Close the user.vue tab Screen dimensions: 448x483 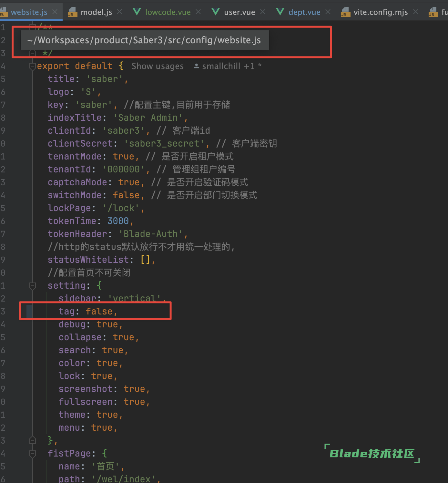[x=263, y=12]
